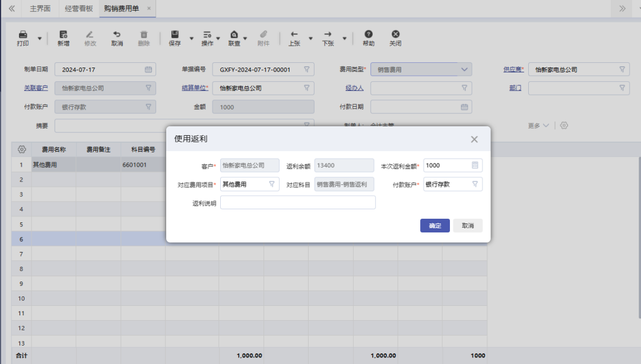The image size is (641, 364).
Task: Expand the 费用类型 dropdown
Action: (x=464, y=69)
